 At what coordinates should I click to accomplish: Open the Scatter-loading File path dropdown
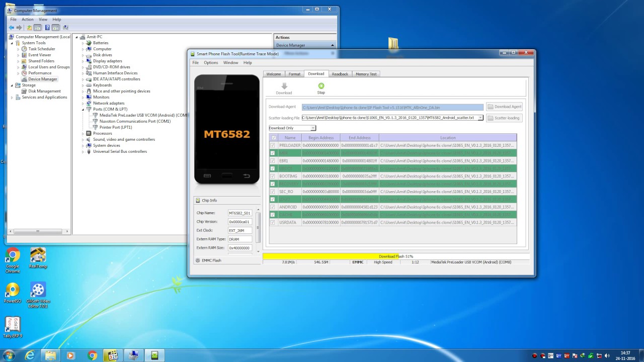pyautogui.click(x=480, y=118)
